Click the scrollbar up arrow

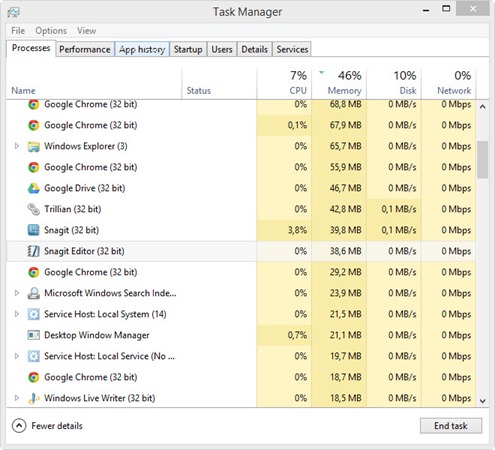tap(482, 107)
